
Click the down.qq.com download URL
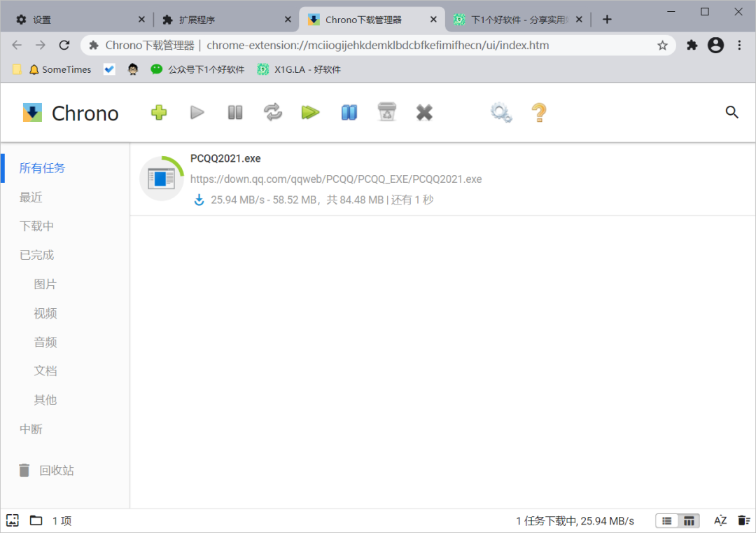click(336, 179)
